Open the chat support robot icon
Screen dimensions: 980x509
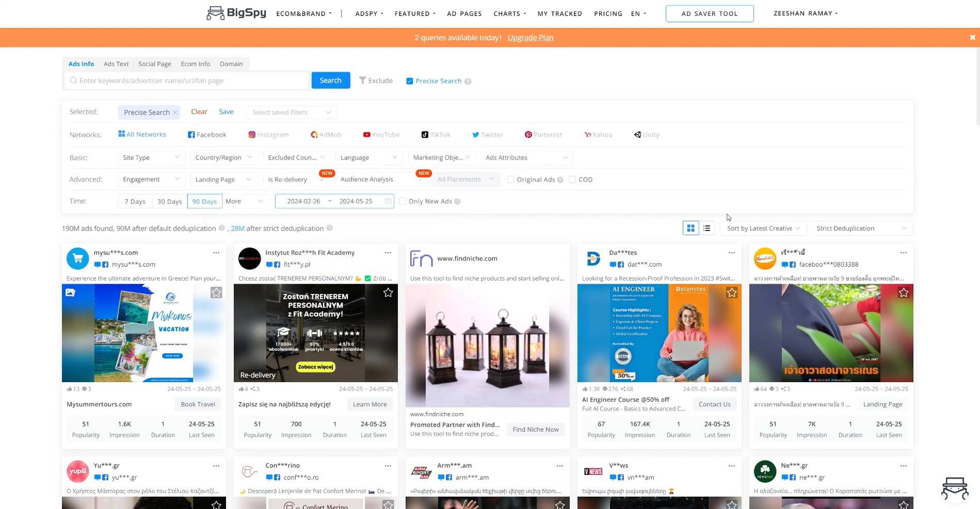pos(954,487)
